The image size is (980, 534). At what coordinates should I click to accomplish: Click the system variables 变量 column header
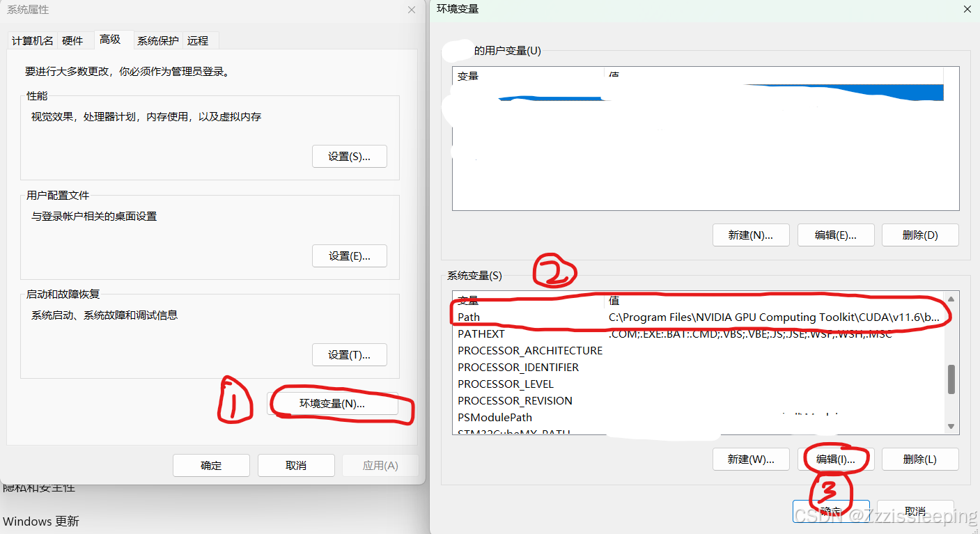(529, 300)
